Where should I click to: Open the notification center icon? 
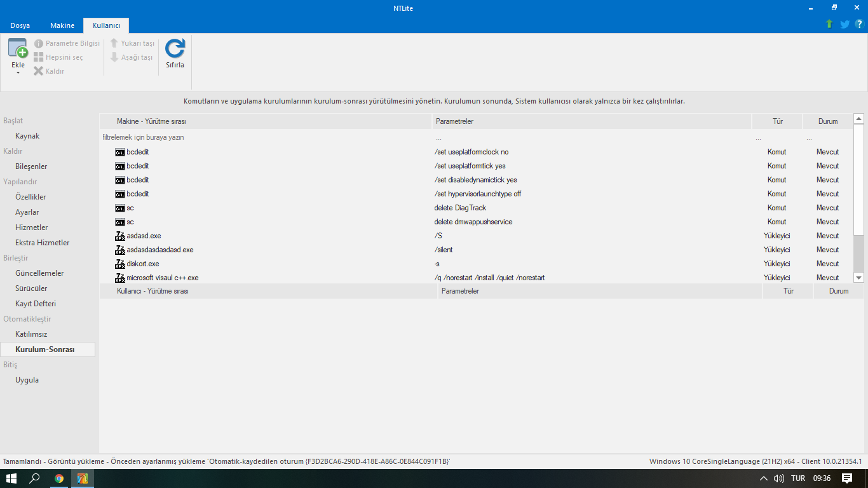click(x=847, y=478)
